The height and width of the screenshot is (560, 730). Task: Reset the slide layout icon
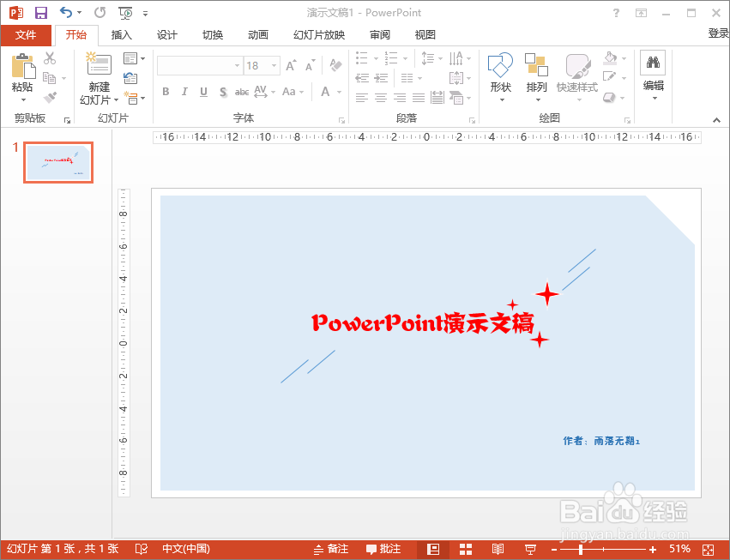click(x=130, y=78)
